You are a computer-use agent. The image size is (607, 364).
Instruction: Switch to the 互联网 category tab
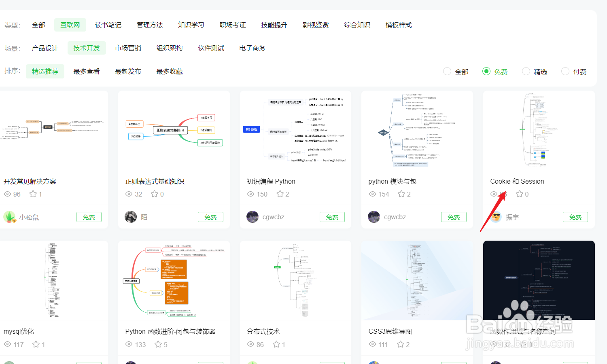70,25
